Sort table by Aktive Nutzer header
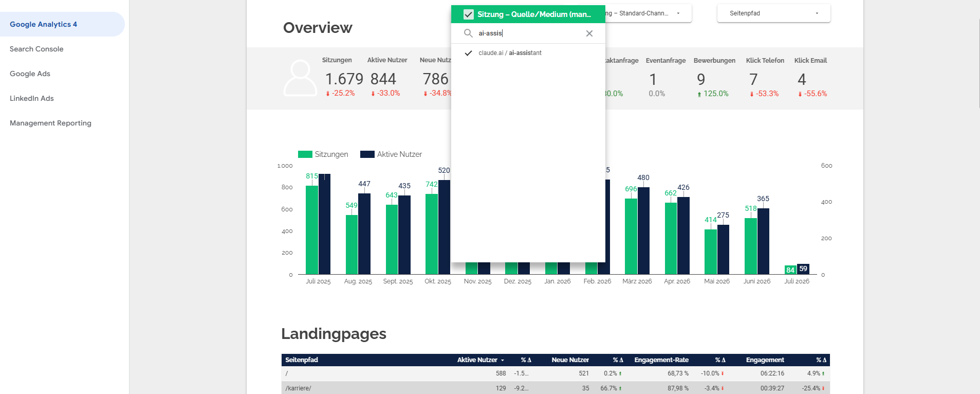Image resolution: width=980 pixels, height=394 pixels. [x=477, y=360]
